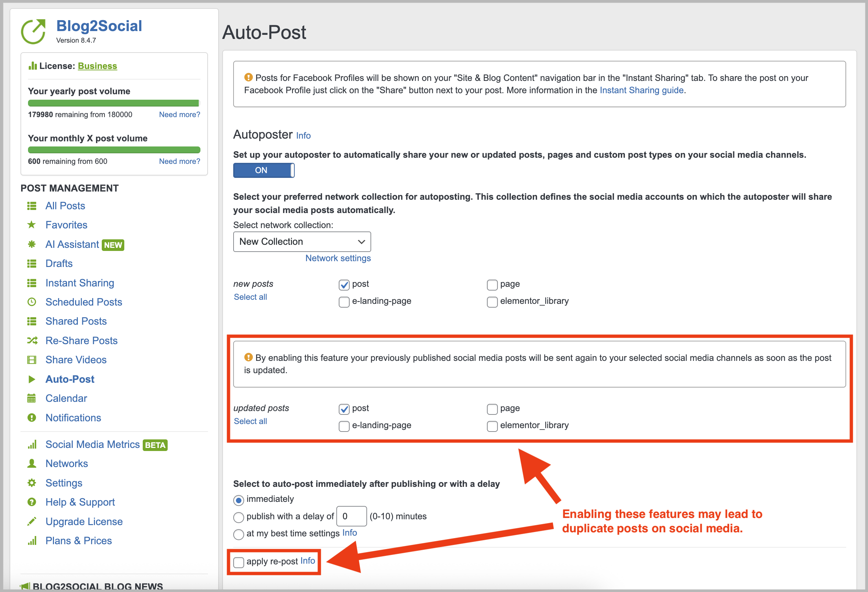The width and height of the screenshot is (868, 592).
Task: Click the NEW badge beside AI Assistant
Action: point(113,245)
